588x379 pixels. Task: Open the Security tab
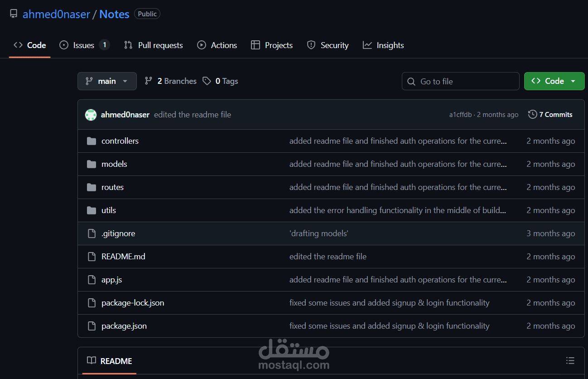coord(328,45)
